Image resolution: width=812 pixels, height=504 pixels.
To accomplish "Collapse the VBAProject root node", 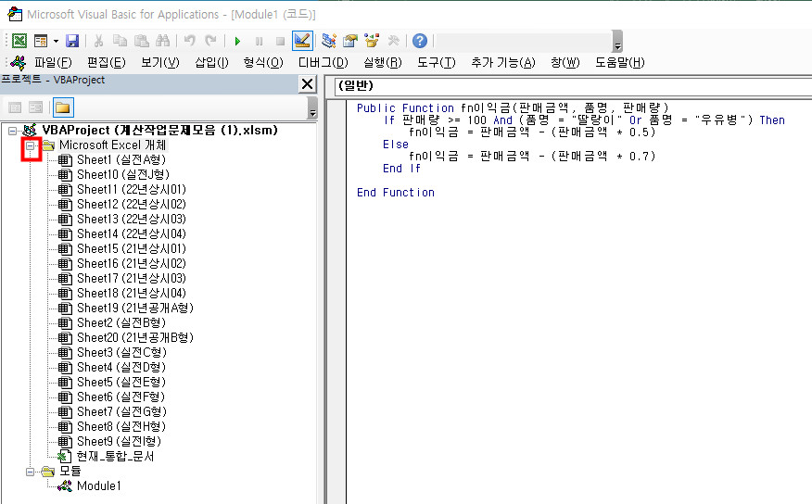I will 12,131.
